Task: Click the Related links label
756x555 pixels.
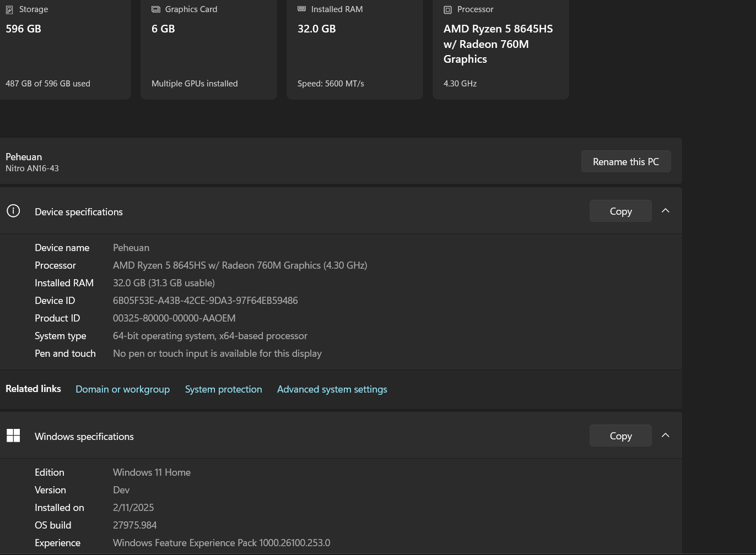Action: [x=33, y=389]
